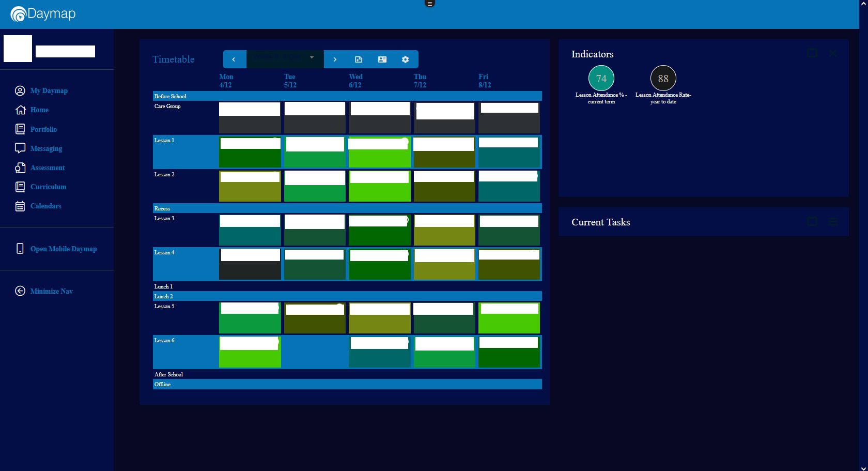Go to previous week in Timetable

click(234, 59)
